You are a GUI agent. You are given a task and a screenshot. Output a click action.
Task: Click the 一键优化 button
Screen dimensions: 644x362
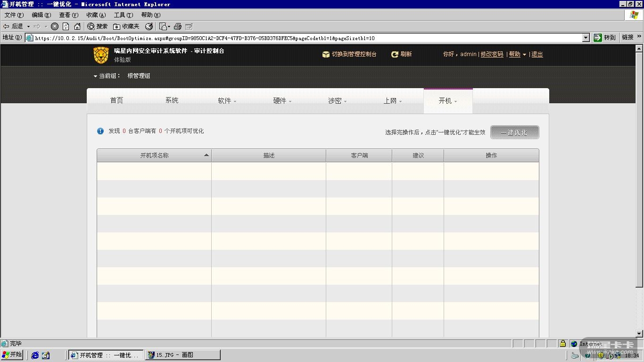point(514,132)
